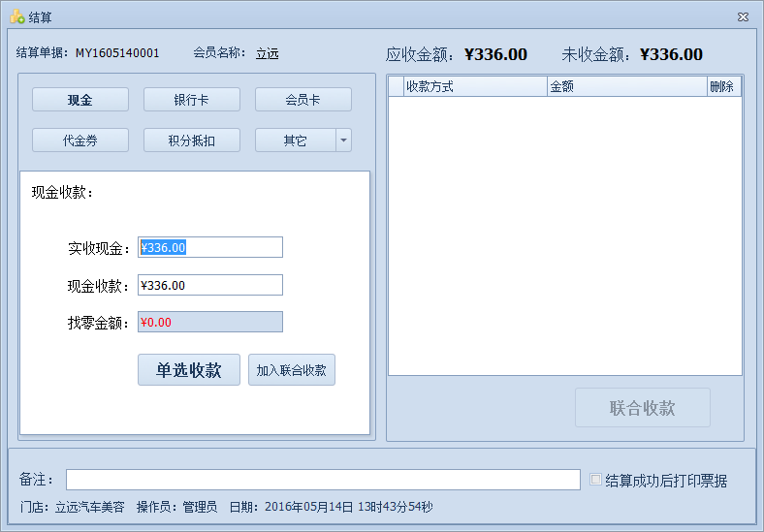Click the 其它 payment button
Image resolution: width=764 pixels, height=532 pixels.
tap(295, 141)
